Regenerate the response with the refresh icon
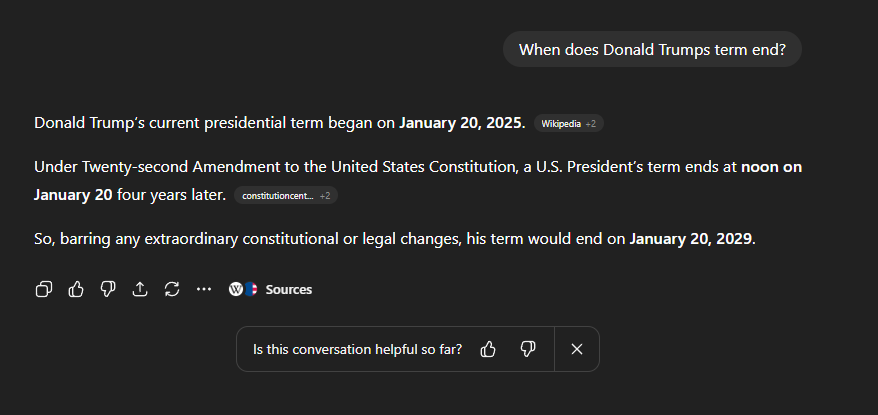 [x=172, y=289]
